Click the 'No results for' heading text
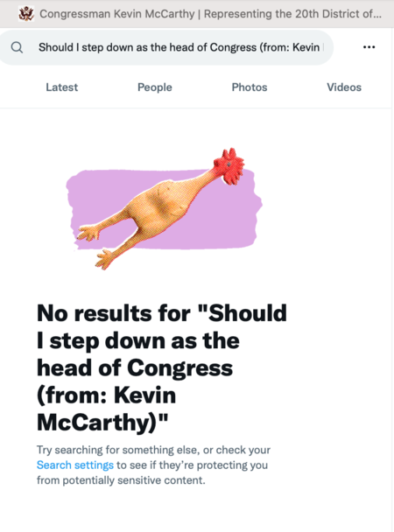This screenshot has height=532, width=394. (113, 313)
